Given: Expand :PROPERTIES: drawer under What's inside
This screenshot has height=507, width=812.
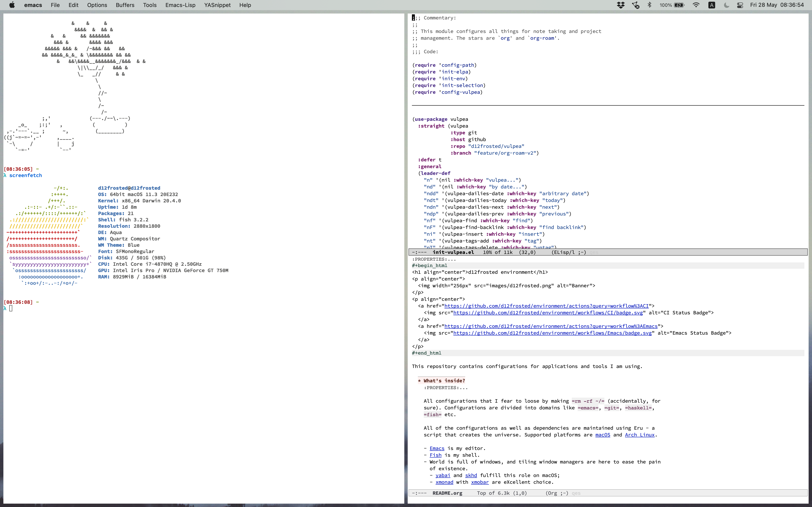Looking at the screenshot, I should pyautogui.click(x=446, y=388).
